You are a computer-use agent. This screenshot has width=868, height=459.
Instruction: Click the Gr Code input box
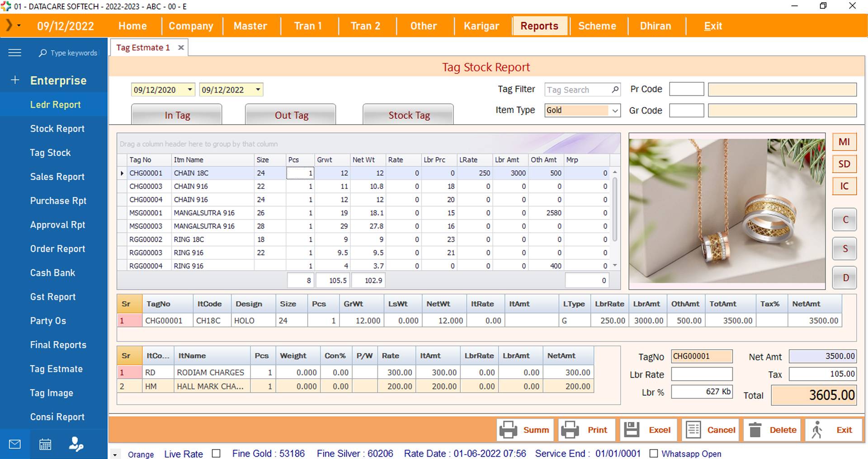pos(687,110)
